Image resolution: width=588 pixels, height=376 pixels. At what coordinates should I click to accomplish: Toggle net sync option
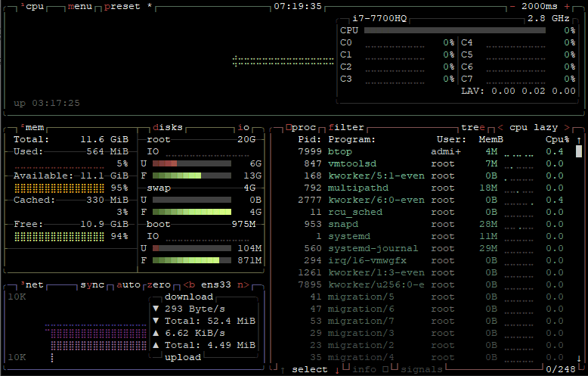point(92,285)
